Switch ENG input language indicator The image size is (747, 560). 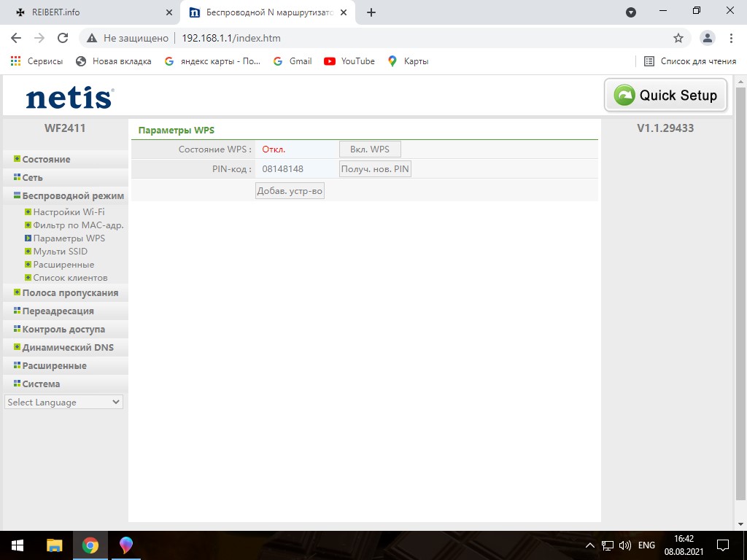click(646, 545)
